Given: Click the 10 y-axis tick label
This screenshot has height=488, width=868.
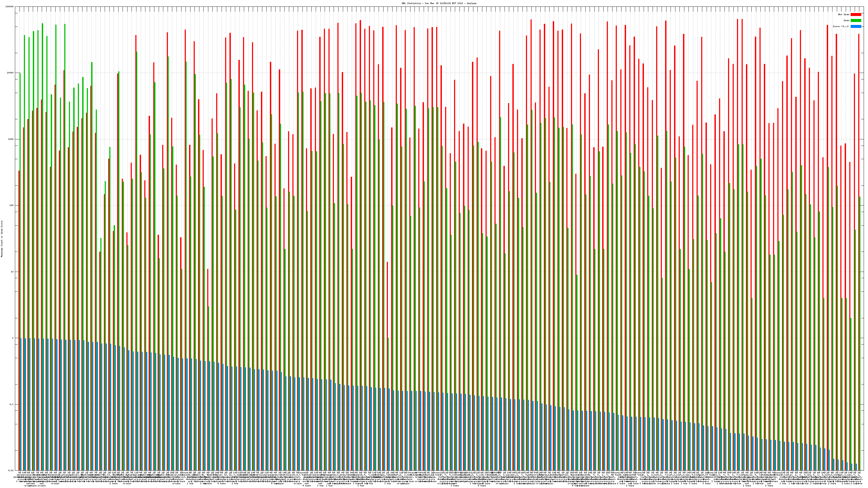Looking at the screenshot, I should click(x=12, y=272).
